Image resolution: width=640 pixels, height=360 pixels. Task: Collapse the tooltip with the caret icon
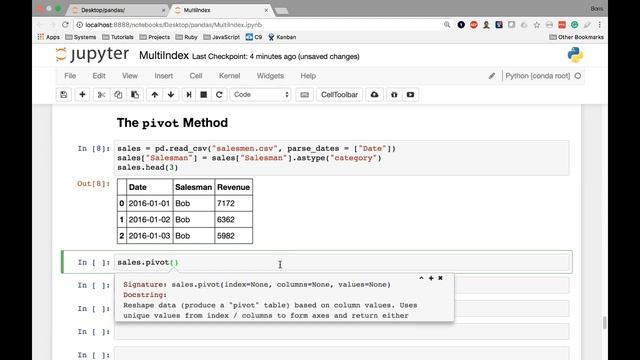click(x=421, y=278)
